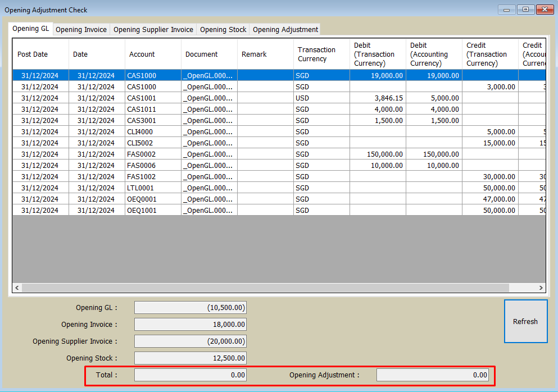Click the right arrow of horizontal scrollbar

click(x=541, y=288)
